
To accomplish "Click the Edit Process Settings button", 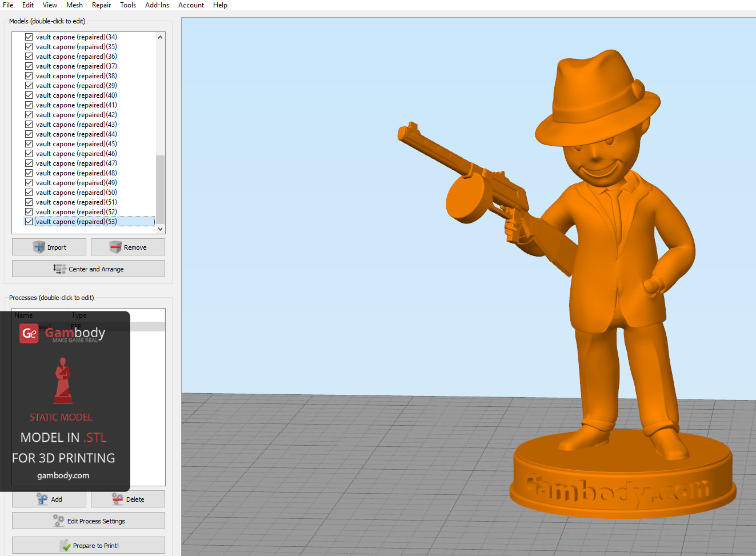I will (89, 521).
